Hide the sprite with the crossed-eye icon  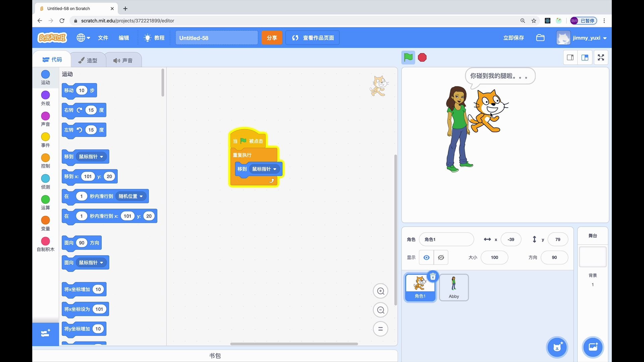(x=441, y=257)
